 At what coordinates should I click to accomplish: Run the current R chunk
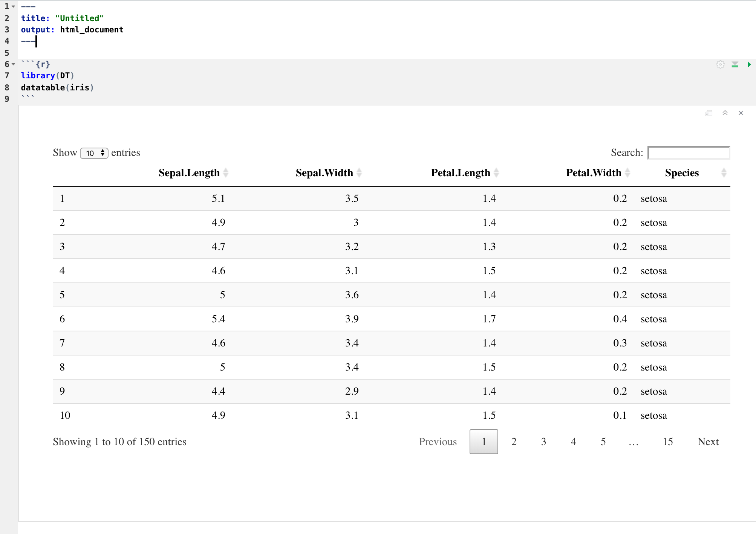(x=749, y=64)
